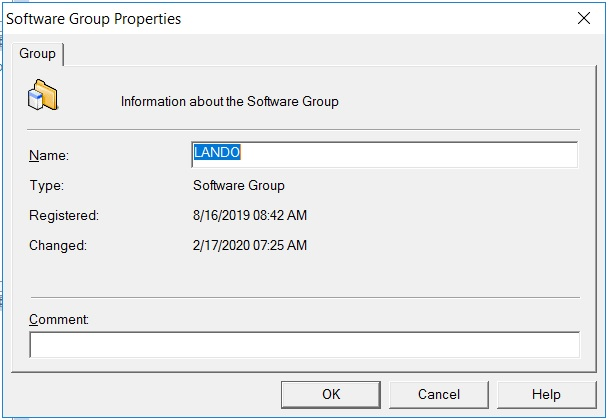This screenshot has height=420, width=609.
Task: Click the Software Group folder icon
Action: pyautogui.click(x=43, y=95)
